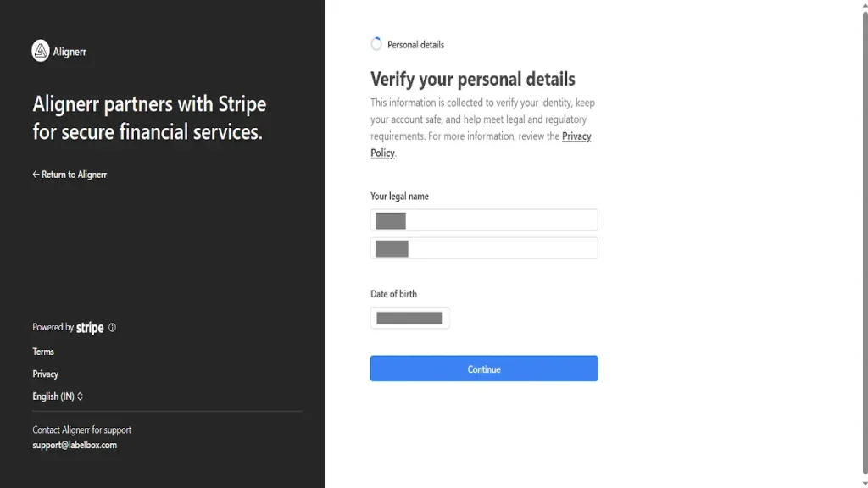Open the Privacy link in sidebar
The width and height of the screenshot is (868, 488).
[x=46, y=374]
